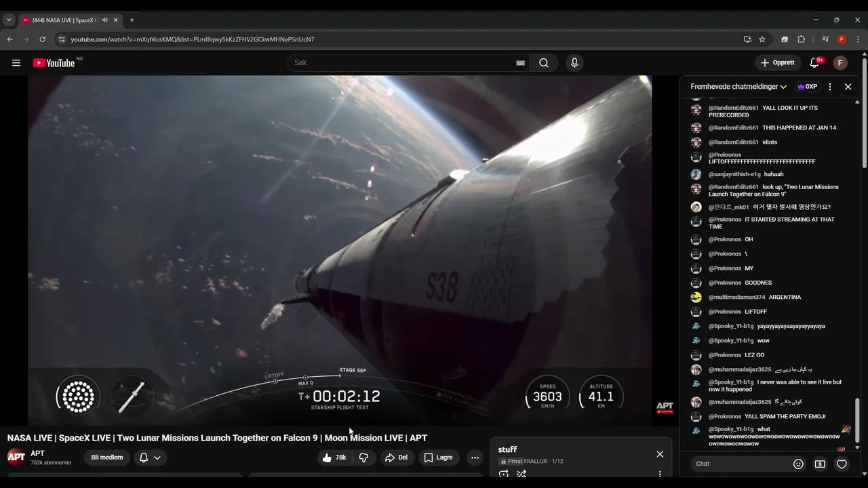Click the Opprett create button
Viewport: 868px width, 488px height.
click(x=778, y=63)
